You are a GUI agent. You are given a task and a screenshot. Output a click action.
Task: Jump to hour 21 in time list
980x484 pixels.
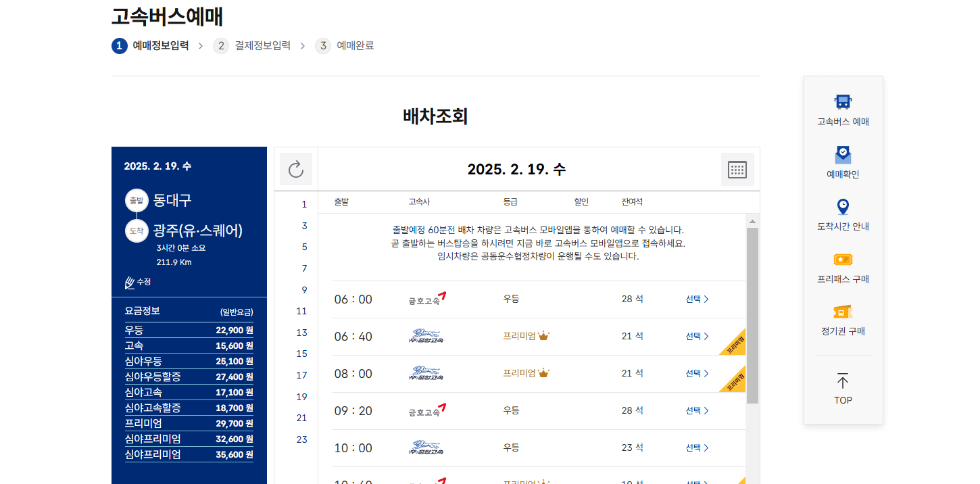pyautogui.click(x=302, y=418)
